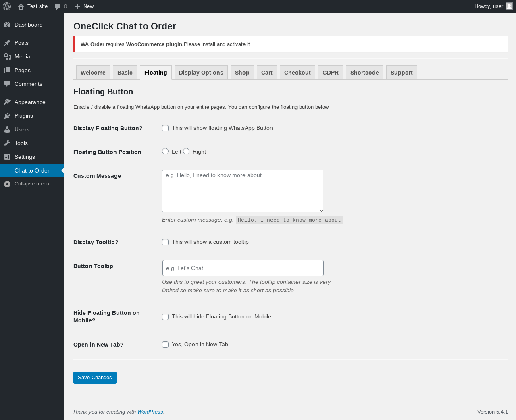Open Posts menu item
The height and width of the screenshot is (420, 516).
32,43
